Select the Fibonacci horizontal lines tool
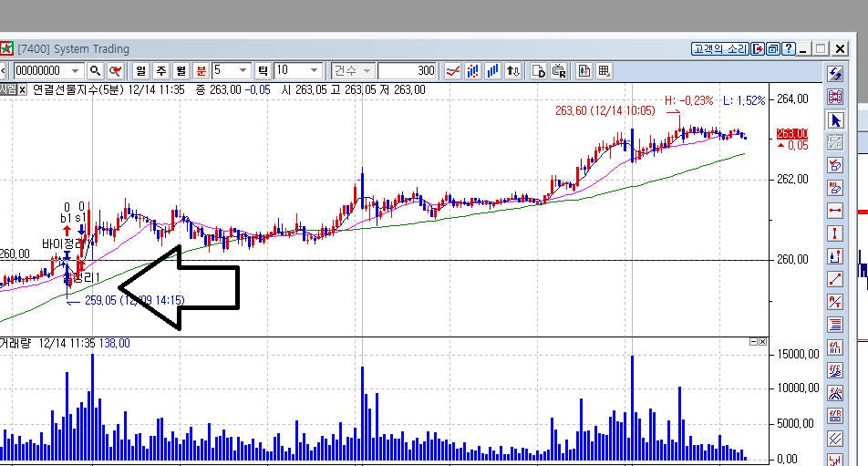The width and height of the screenshot is (868, 466). pos(835,325)
